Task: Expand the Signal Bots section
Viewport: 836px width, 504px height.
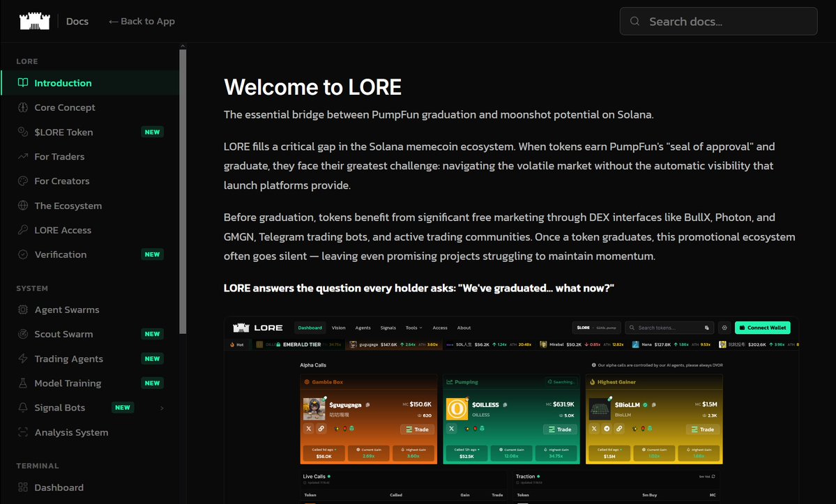Action: click(162, 407)
